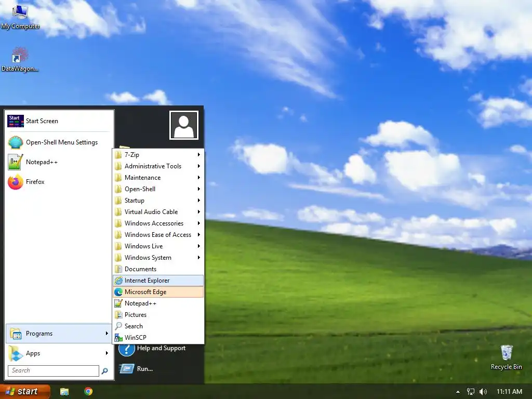Show hidden tray icons arrow
This screenshot has height=399, width=532.
click(x=458, y=392)
